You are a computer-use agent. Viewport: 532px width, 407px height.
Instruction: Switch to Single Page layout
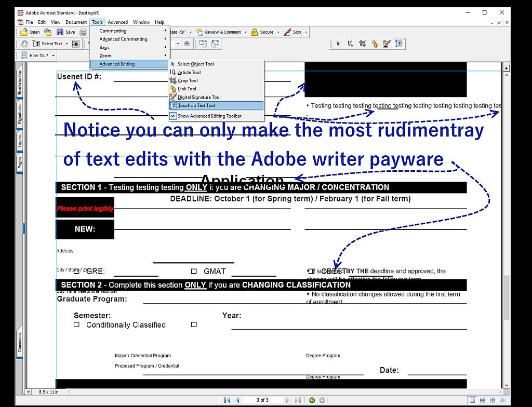(x=472, y=400)
